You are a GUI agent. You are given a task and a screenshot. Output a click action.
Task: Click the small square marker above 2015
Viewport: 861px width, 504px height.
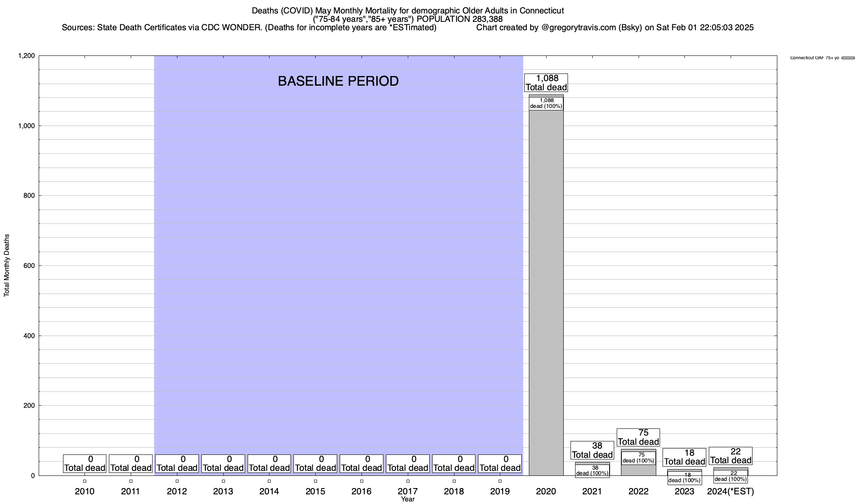coord(315,481)
